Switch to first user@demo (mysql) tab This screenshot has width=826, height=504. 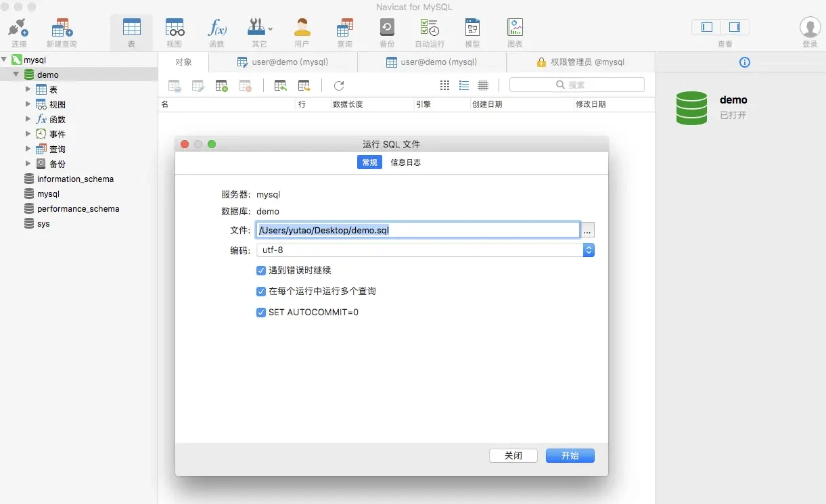click(283, 62)
